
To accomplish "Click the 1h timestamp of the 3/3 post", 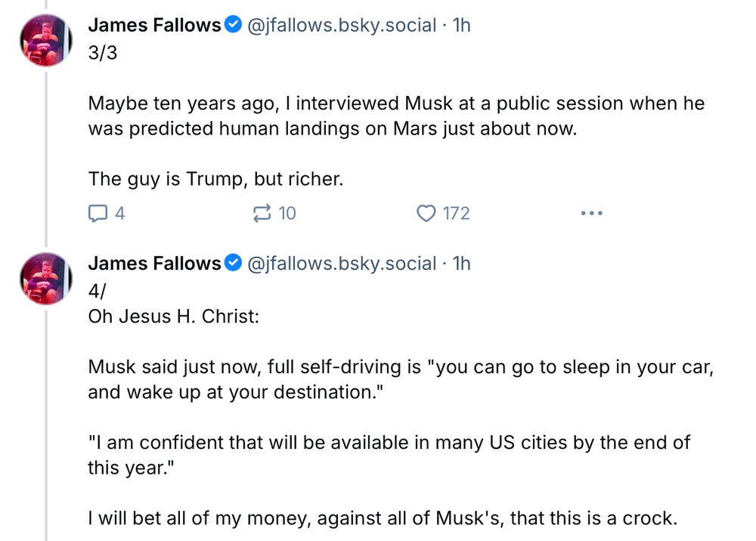I will point(461,25).
